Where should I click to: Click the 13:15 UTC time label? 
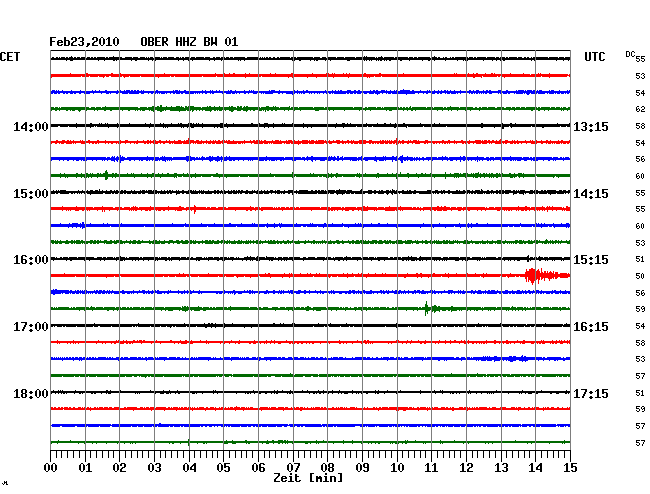point(591,126)
